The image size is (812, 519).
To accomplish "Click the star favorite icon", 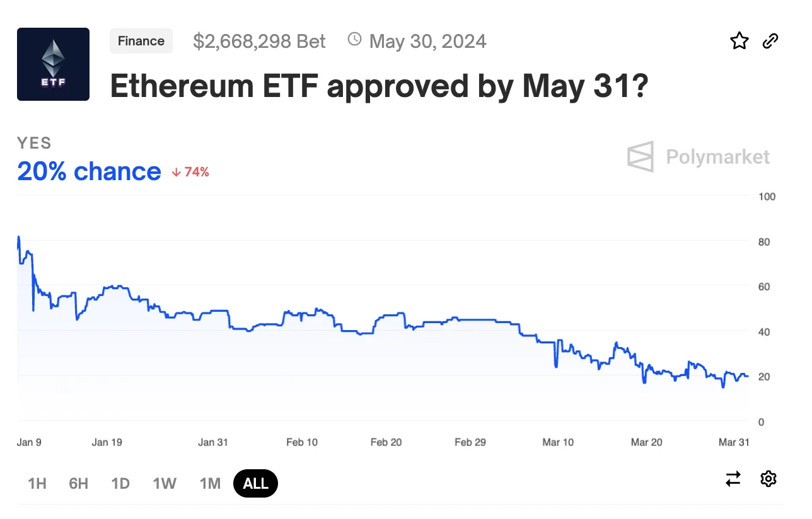I will [739, 42].
